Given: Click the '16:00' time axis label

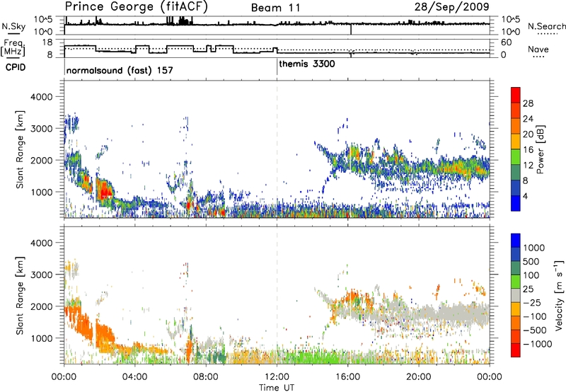Looking at the screenshot, I should (348, 377).
